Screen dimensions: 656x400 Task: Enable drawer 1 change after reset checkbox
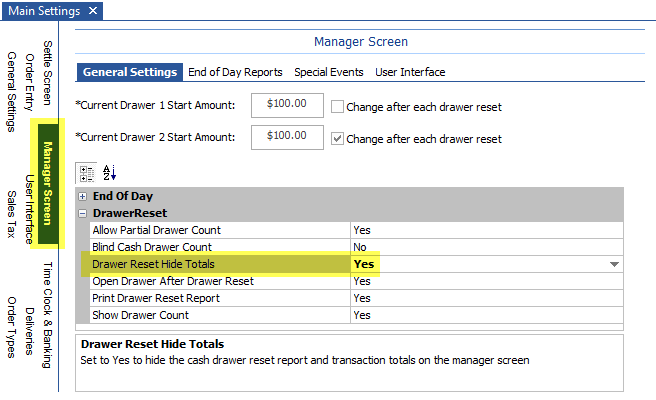coord(338,106)
